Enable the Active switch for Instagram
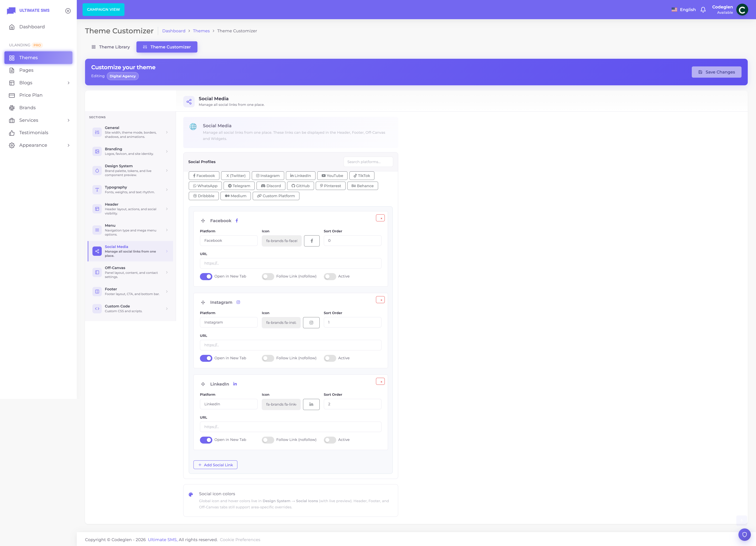Screen dimensions: 756x546 [330, 358]
